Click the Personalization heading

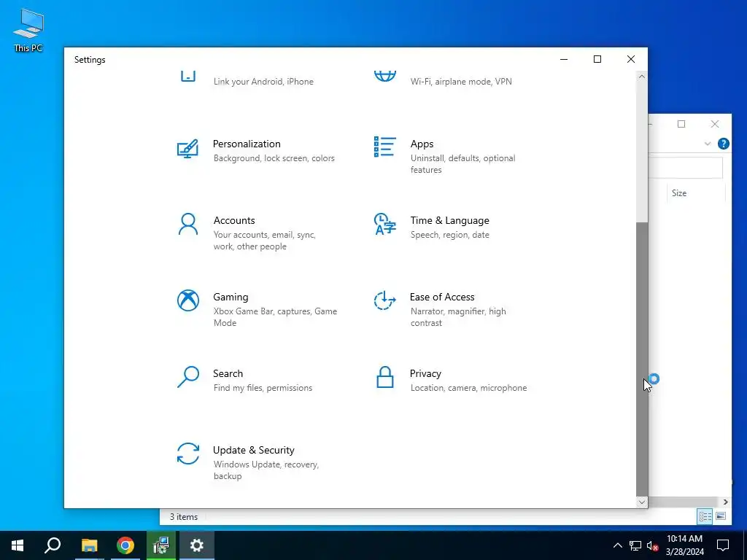pyautogui.click(x=247, y=144)
